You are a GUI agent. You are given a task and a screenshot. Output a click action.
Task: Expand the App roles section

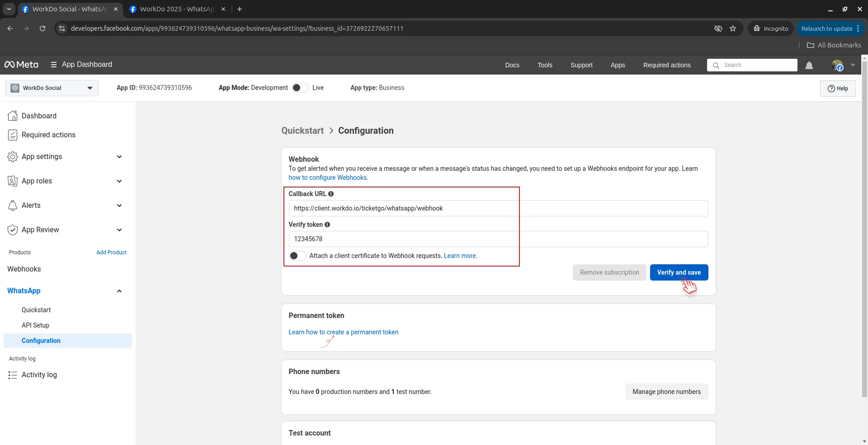coord(119,181)
